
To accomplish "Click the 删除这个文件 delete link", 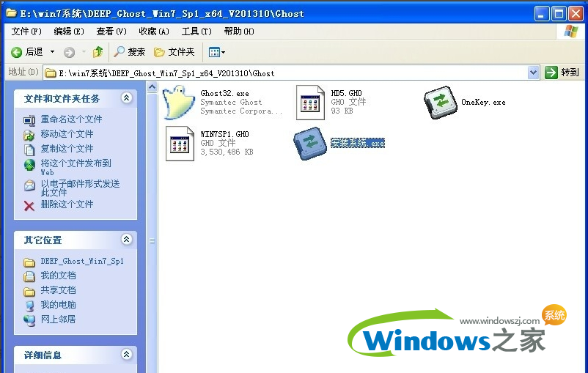I will 67,204.
